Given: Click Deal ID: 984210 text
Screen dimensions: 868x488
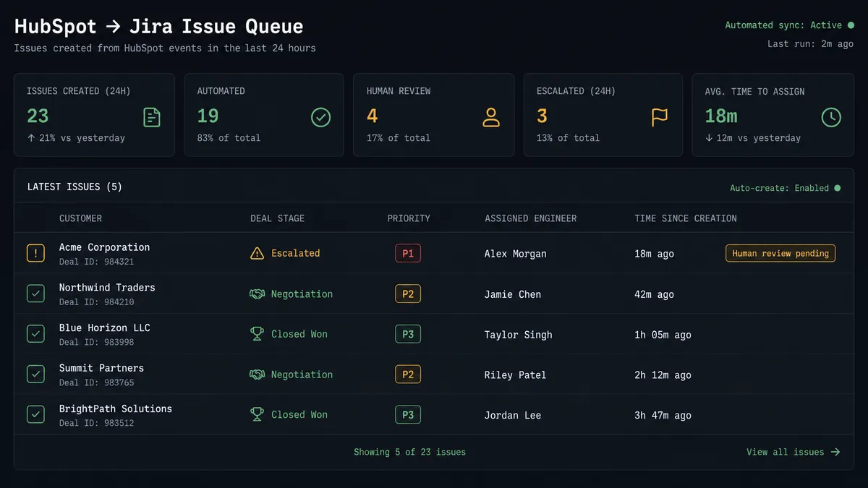Looking at the screenshot, I should point(96,302).
